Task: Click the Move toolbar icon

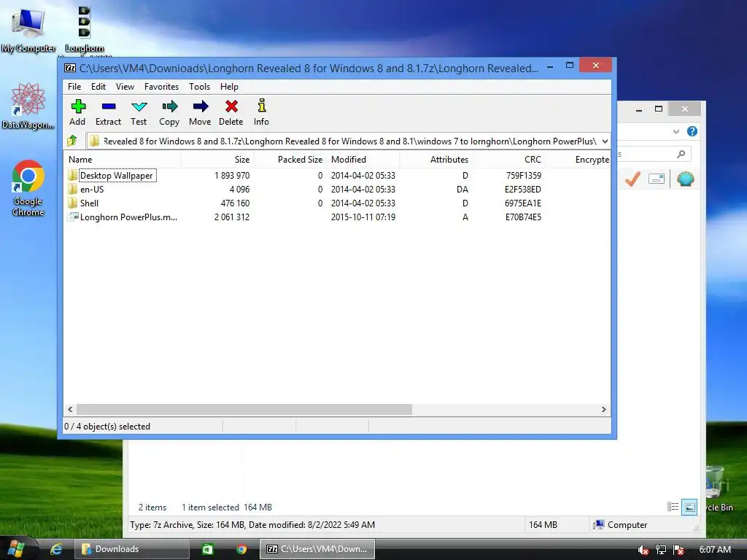Action: (x=200, y=106)
